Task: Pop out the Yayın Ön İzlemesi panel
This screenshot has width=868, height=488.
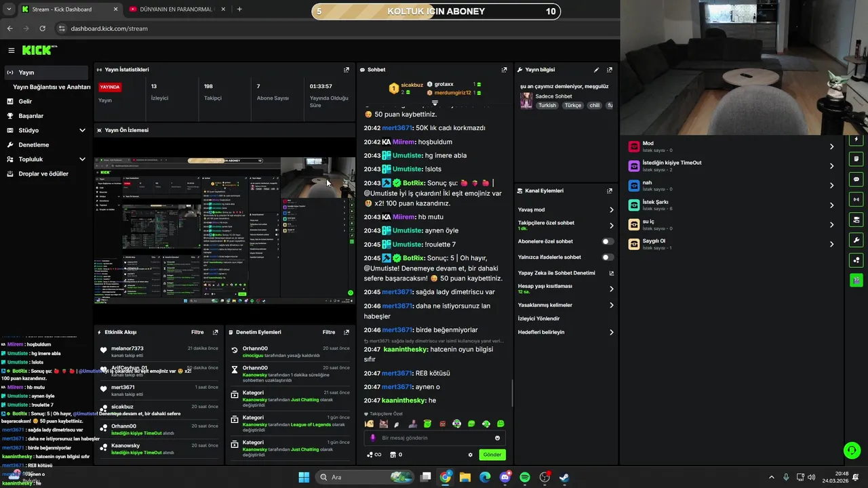Action: [x=347, y=130]
